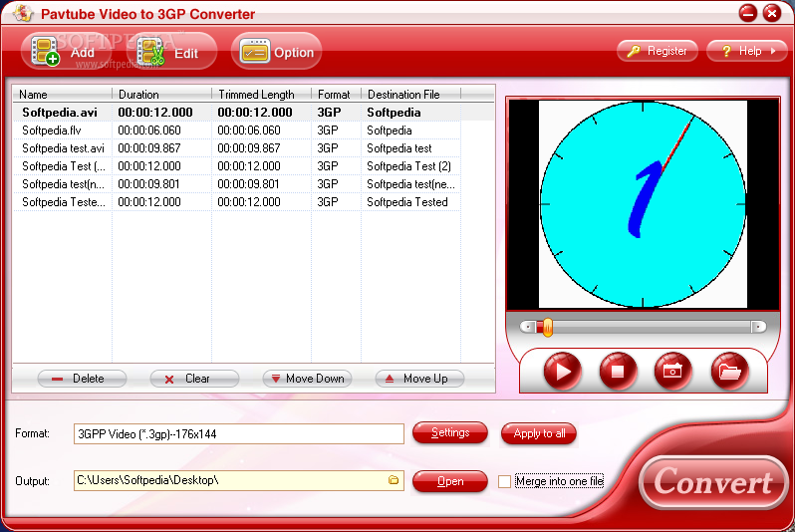Click the preview seek slider handle
The image size is (795, 532).
(x=547, y=327)
